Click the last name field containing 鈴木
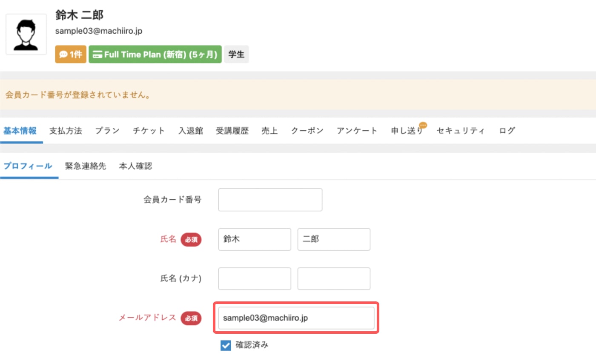The height and width of the screenshot is (364, 596). click(255, 239)
